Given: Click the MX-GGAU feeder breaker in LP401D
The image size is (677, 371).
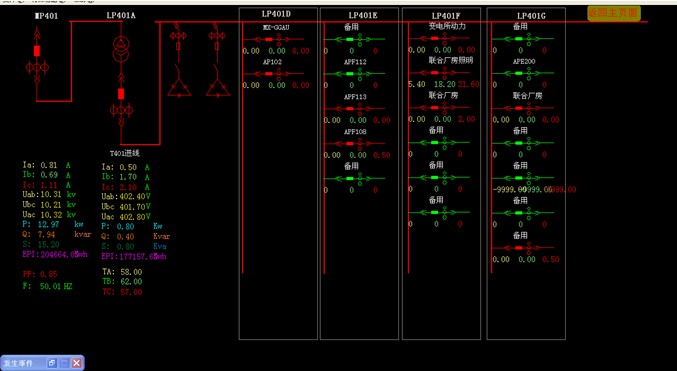Looking at the screenshot, I should point(269,39).
